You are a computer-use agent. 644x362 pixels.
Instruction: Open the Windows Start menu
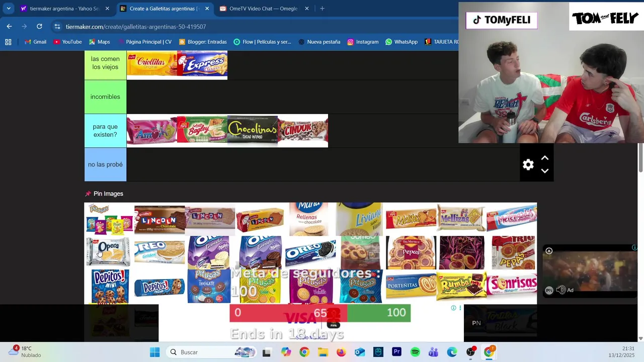[x=155, y=352]
